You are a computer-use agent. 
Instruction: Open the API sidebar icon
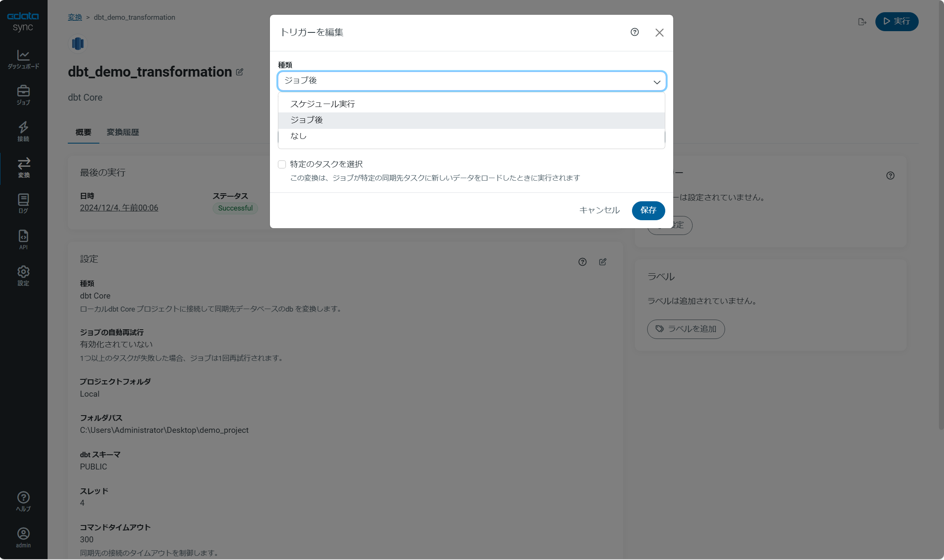(23, 240)
